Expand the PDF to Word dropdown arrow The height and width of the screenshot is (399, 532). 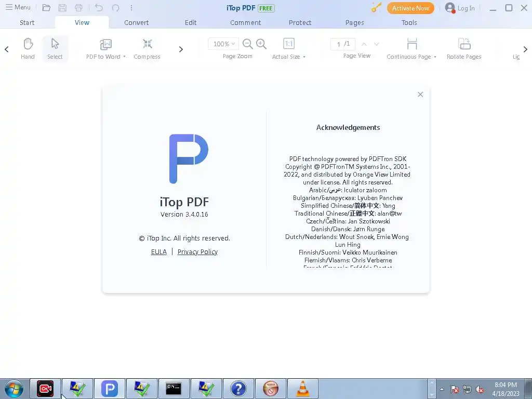125,57
